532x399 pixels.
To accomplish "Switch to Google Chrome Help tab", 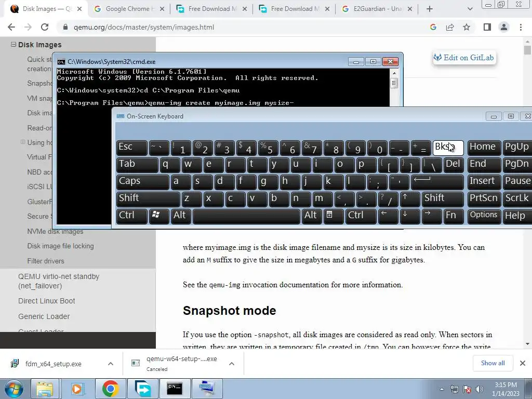I will click(x=128, y=9).
